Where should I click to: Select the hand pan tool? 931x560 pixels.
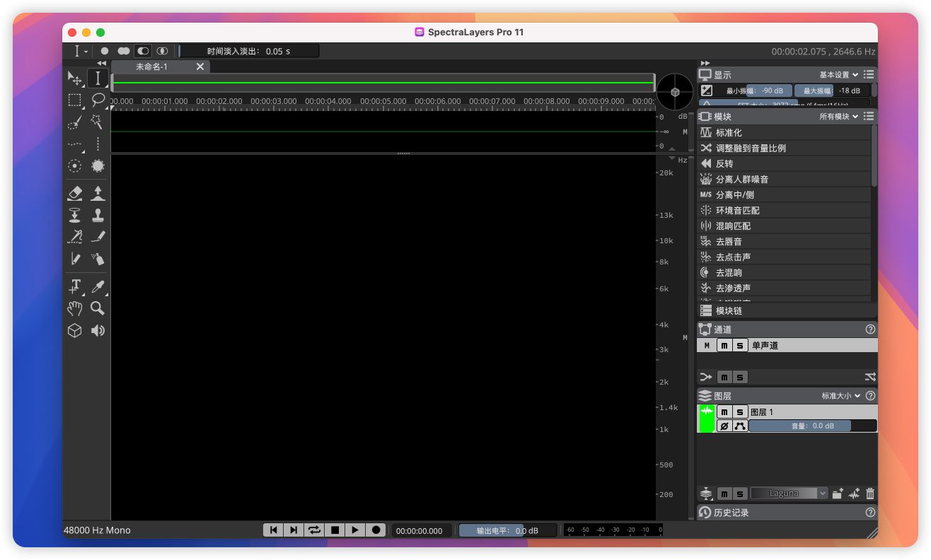pos(74,308)
